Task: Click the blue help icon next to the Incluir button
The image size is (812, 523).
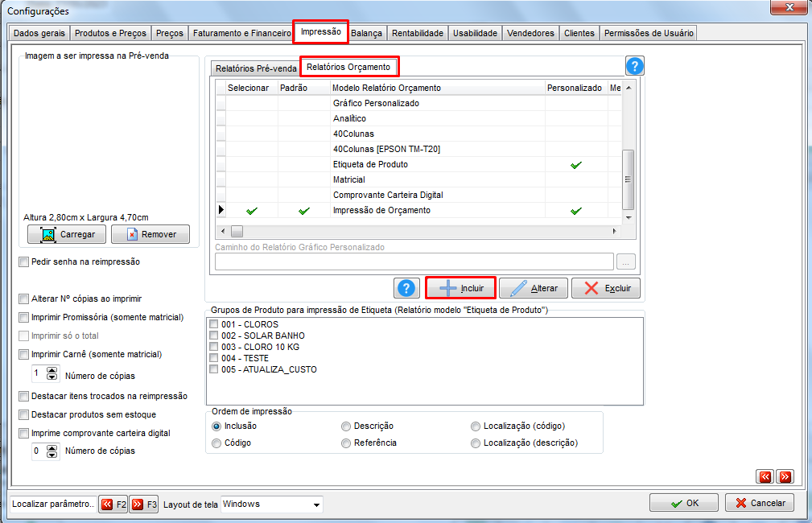Action: point(406,288)
